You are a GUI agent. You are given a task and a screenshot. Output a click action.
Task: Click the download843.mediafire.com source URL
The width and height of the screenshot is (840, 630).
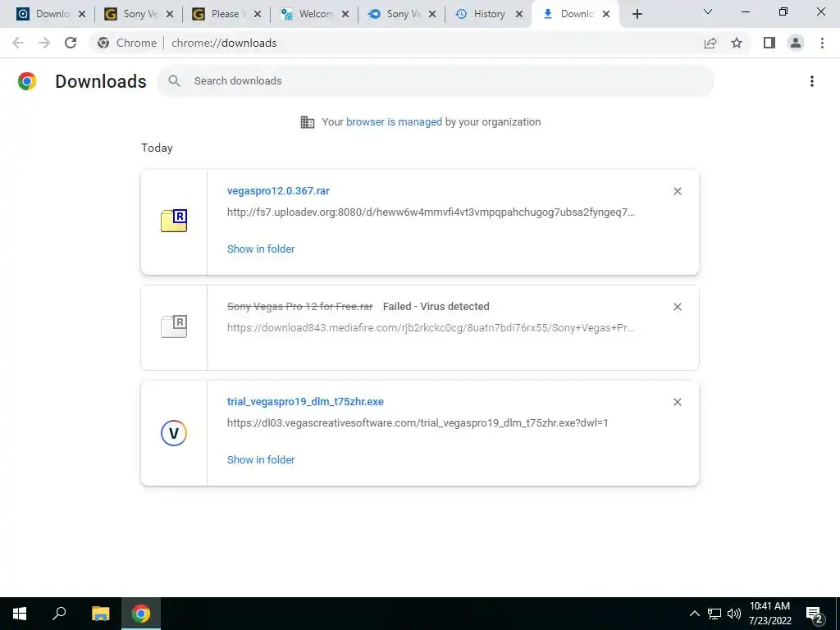click(x=431, y=328)
